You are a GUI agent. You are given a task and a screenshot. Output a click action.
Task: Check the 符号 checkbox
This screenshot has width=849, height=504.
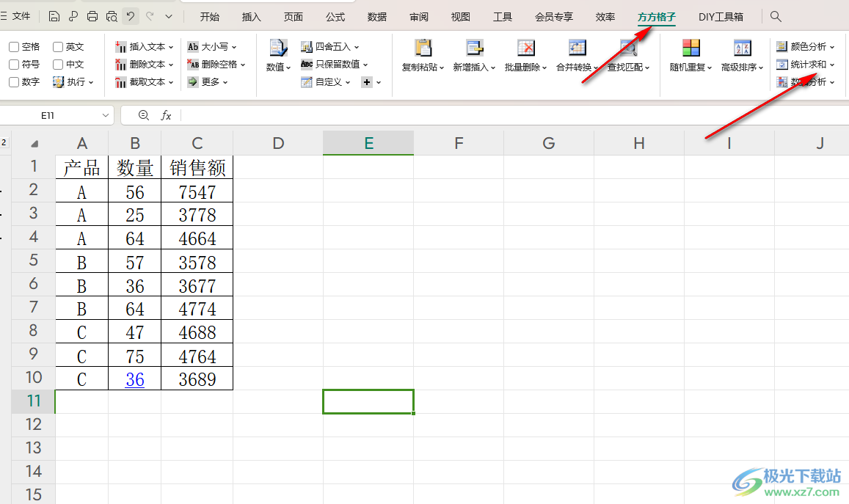click(14, 65)
